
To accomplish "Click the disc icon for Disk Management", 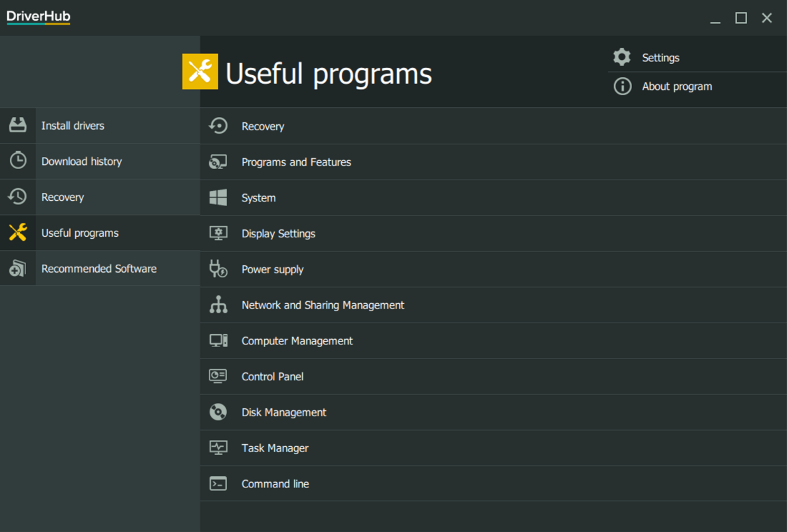I will 218,412.
